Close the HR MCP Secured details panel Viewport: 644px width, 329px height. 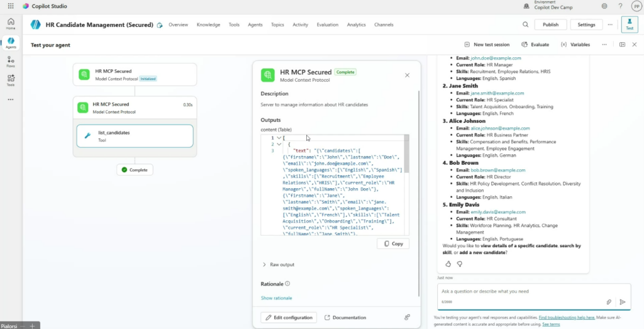click(x=407, y=75)
